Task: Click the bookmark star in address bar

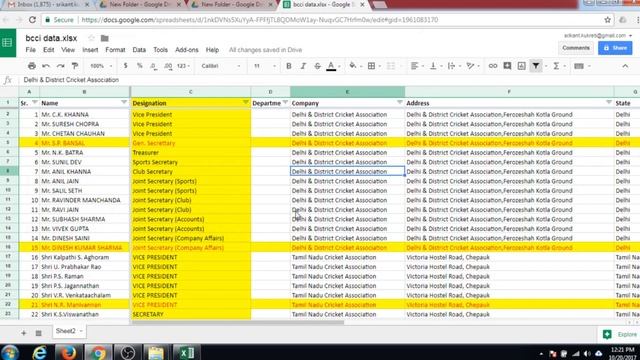Action: click(x=607, y=20)
